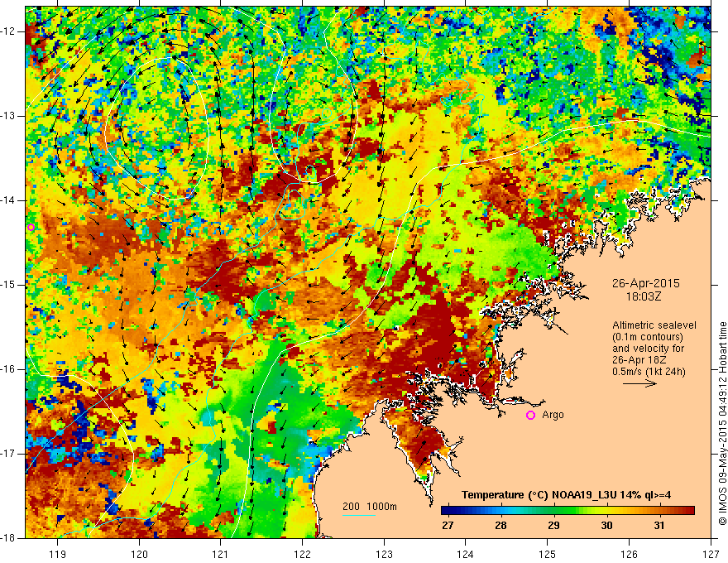Click the longitude axis label '122'
The image size is (728, 563).
pyautogui.click(x=302, y=554)
